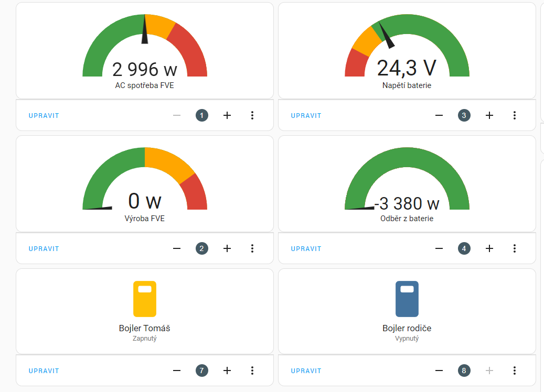The image size is (544, 392).
Task: Toggle Bojler Tomáš Zapnutý state label
Action: pyautogui.click(x=145, y=339)
